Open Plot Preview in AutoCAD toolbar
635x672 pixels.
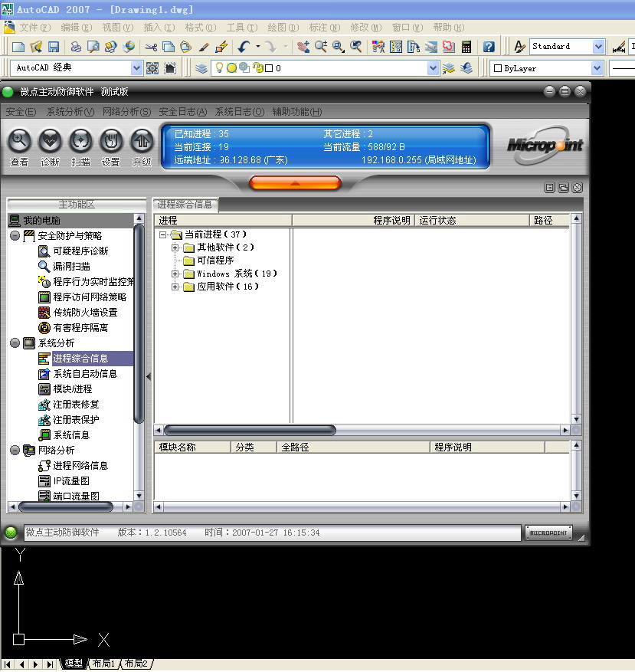tap(93, 46)
